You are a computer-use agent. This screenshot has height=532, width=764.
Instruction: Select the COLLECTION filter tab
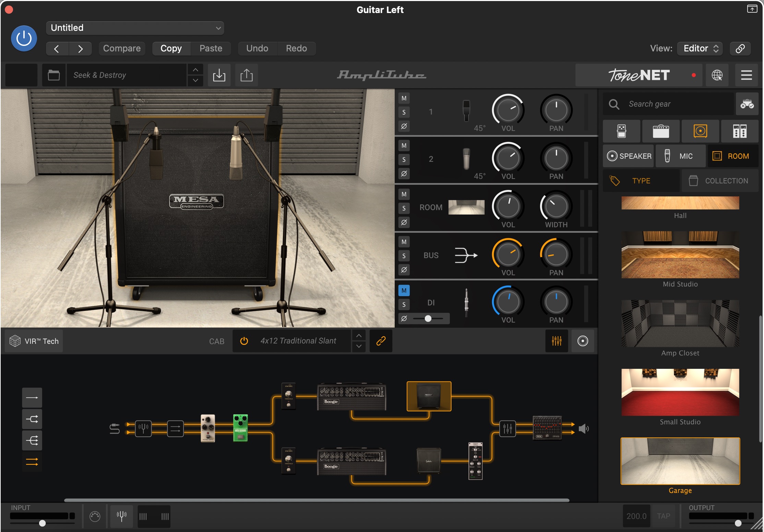[x=720, y=181]
